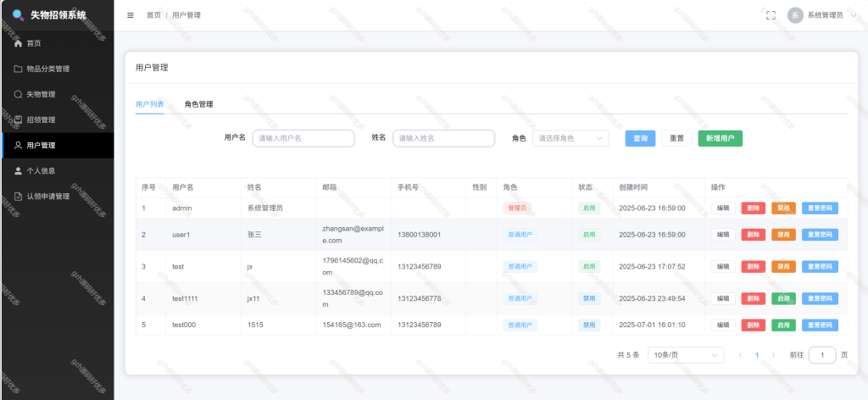Image resolution: width=868 pixels, height=400 pixels.
Task: Open the 请选择角色 role dropdown
Action: (x=570, y=138)
